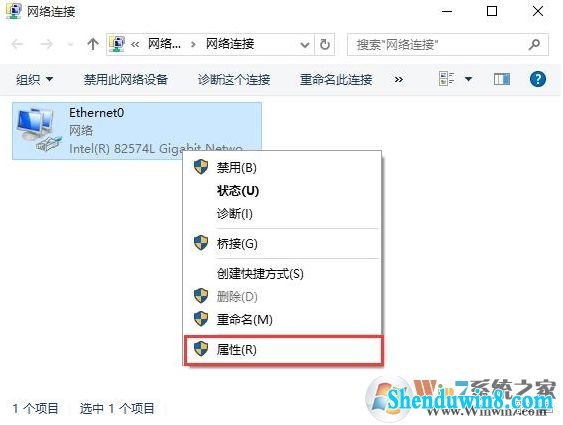Click 诊断这个连接 toolbar button
Image resolution: width=563 pixels, height=425 pixels.
234,79
